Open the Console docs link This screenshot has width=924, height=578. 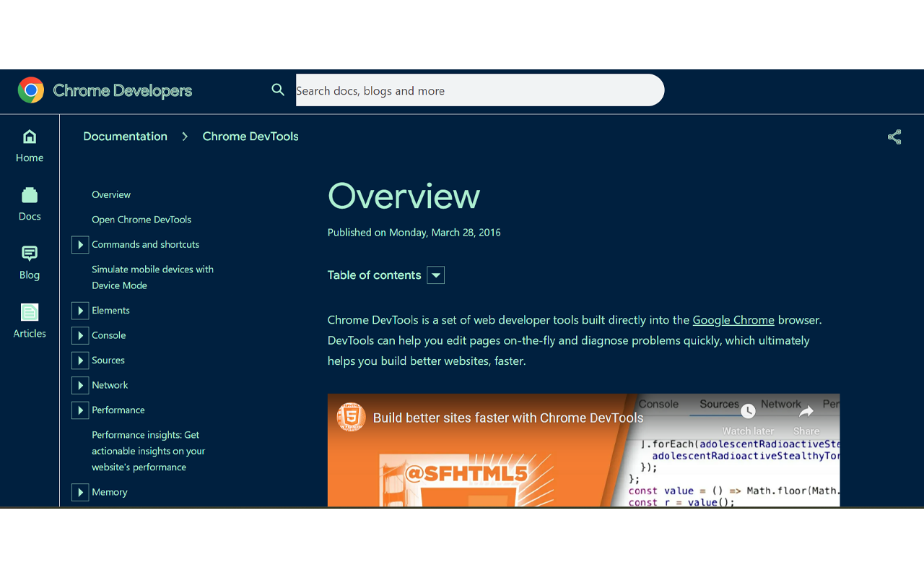coord(109,335)
